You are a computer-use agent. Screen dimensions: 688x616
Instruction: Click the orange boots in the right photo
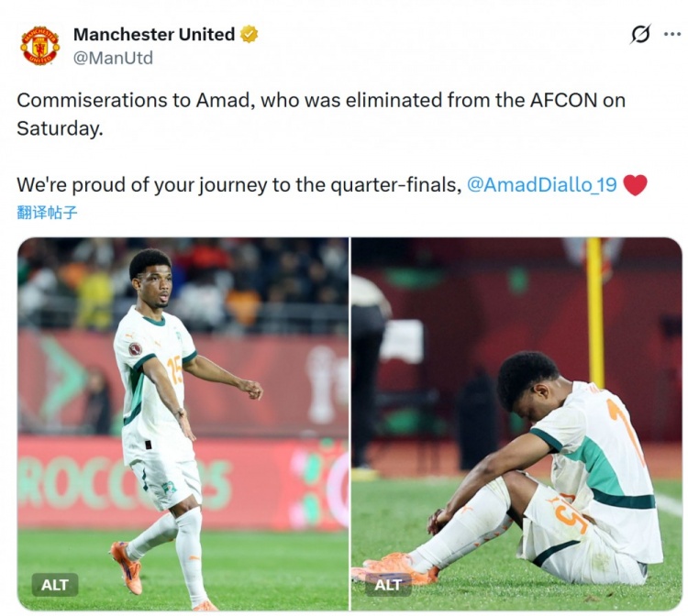394,566
